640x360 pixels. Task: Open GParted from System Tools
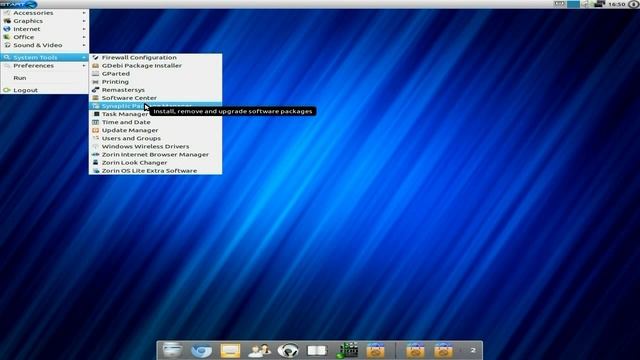pyautogui.click(x=156, y=74)
